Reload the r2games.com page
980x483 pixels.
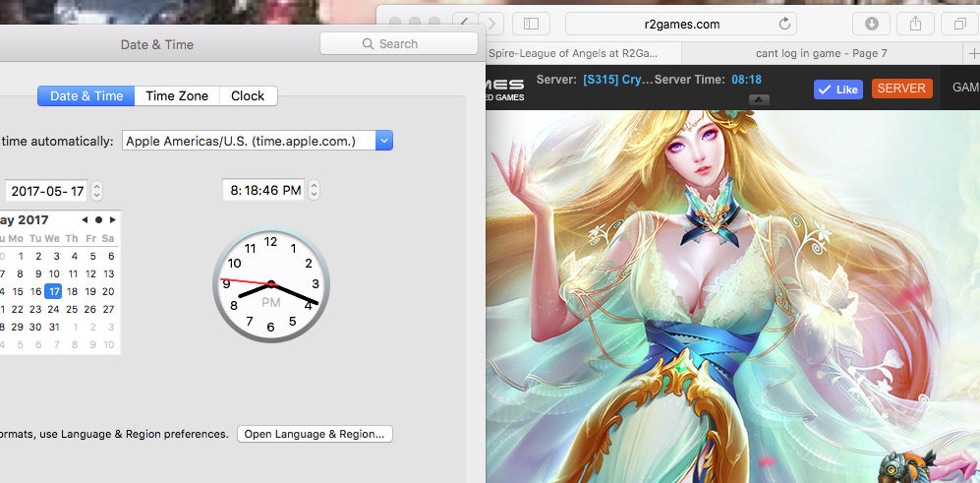click(x=784, y=24)
